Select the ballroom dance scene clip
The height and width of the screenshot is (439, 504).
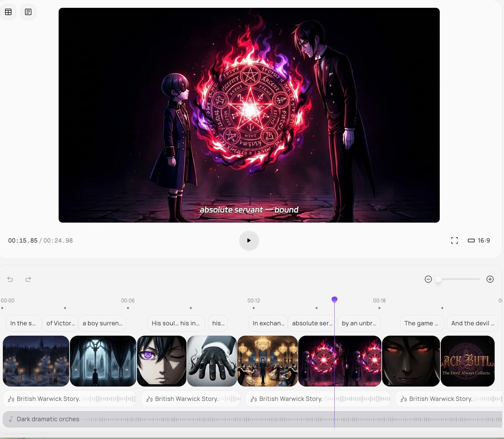[x=268, y=361]
